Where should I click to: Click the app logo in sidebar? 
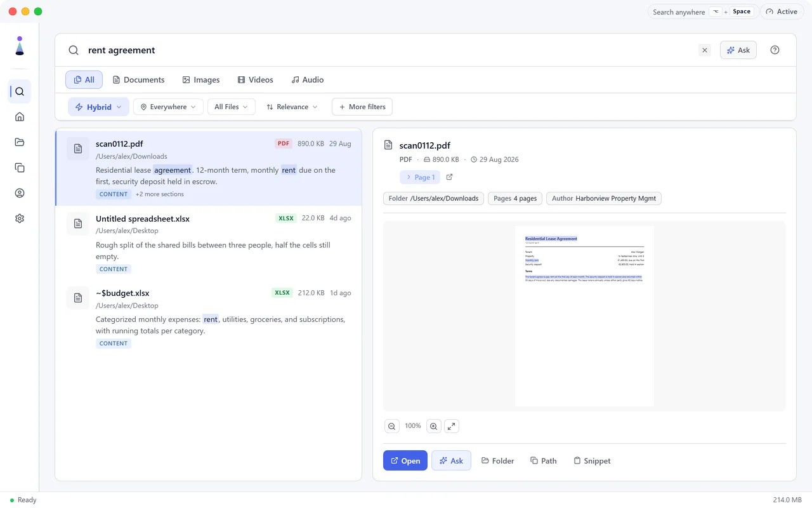[x=20, y=46]
